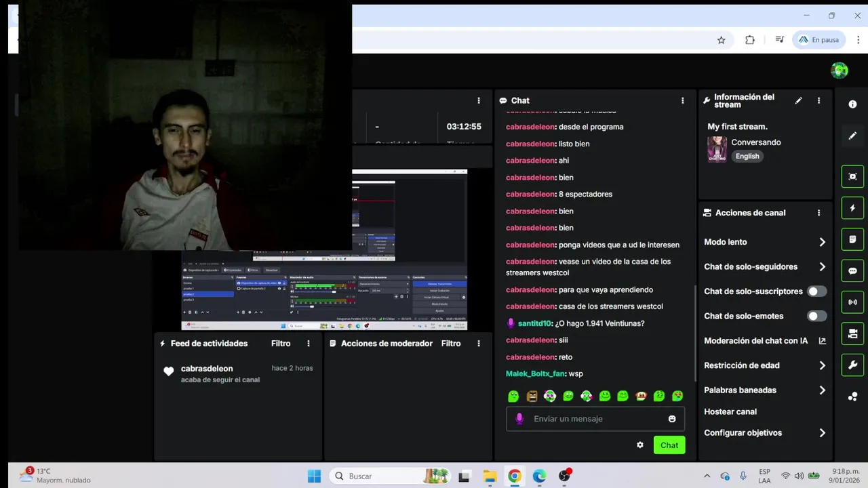Click the Conversando category thumbnail
The height and width of the screenshot is (488, 868).
[717, 149]
